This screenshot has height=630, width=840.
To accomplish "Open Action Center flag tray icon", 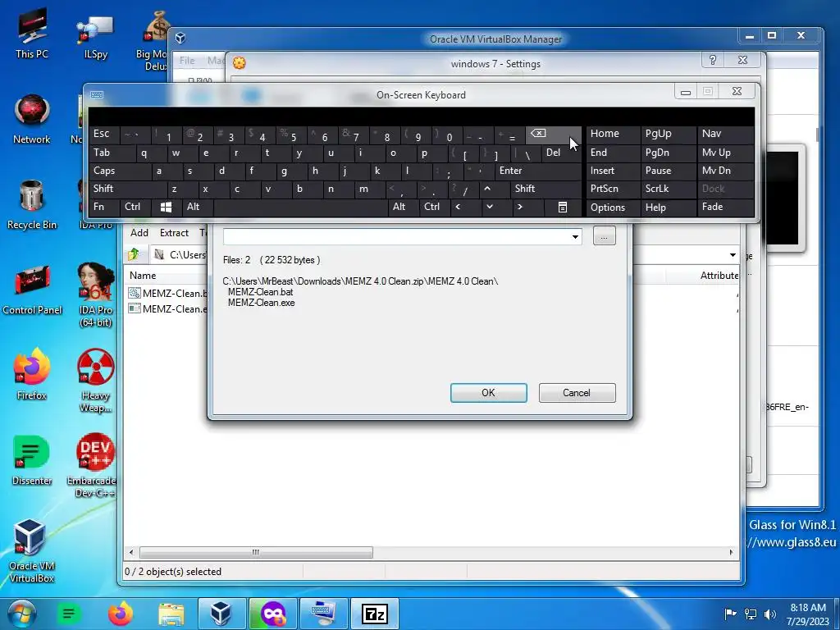I will [730, 614].
